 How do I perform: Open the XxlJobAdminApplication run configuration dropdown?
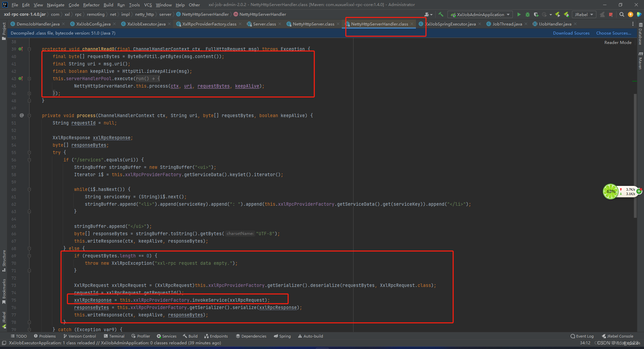tap(480, 14)
